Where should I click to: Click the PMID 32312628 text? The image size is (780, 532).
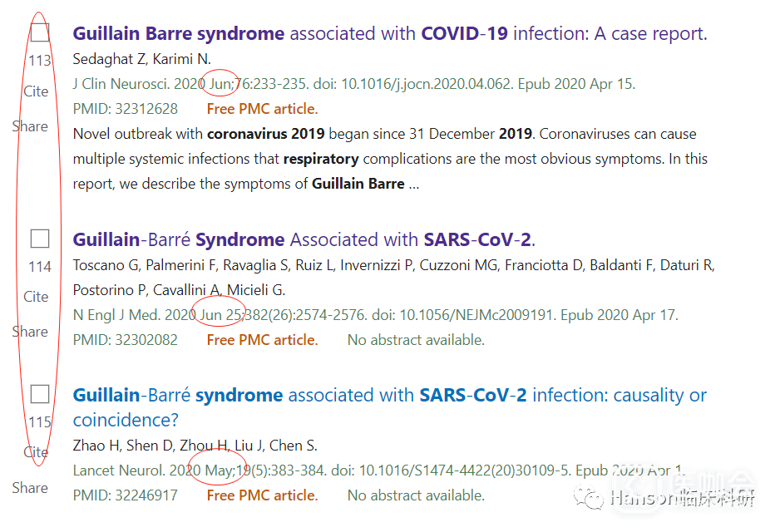[x=125, y=109]
